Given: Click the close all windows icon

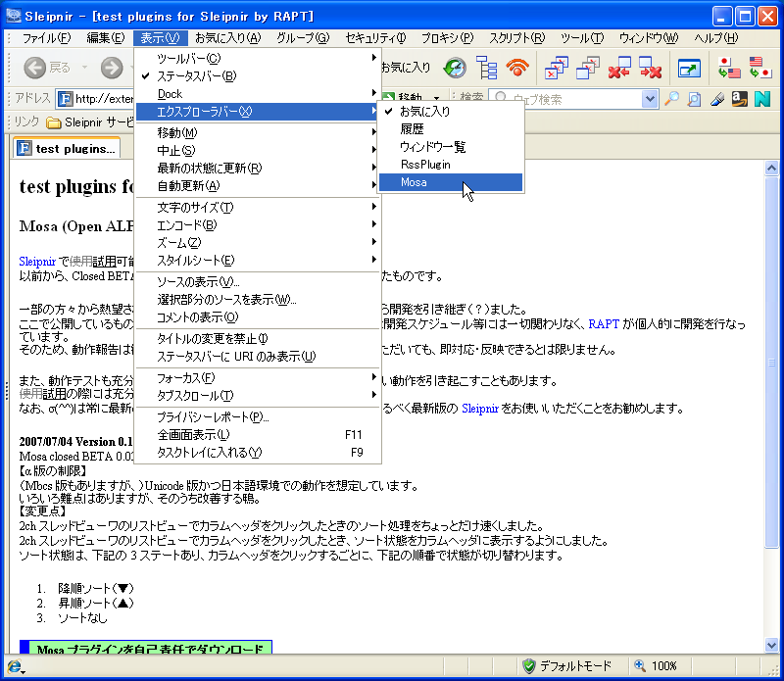Looking at the screenshot, I should click(556, 68).
